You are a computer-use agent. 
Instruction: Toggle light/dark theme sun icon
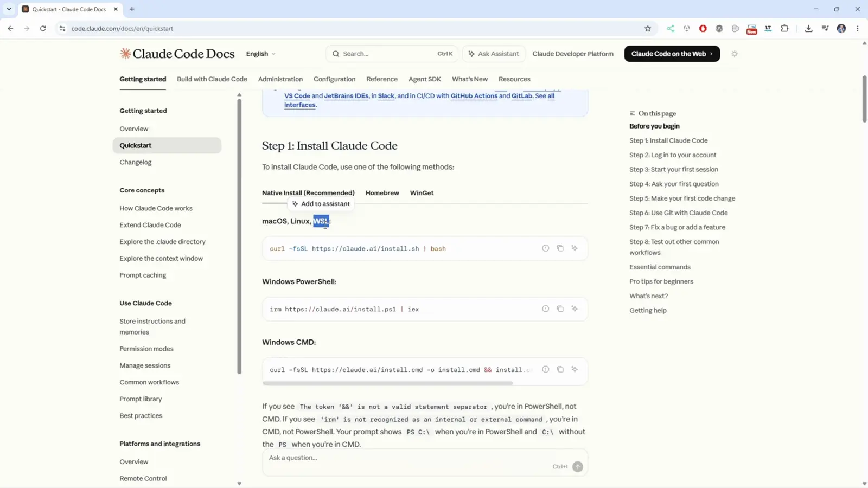click(x=735, y=54)
